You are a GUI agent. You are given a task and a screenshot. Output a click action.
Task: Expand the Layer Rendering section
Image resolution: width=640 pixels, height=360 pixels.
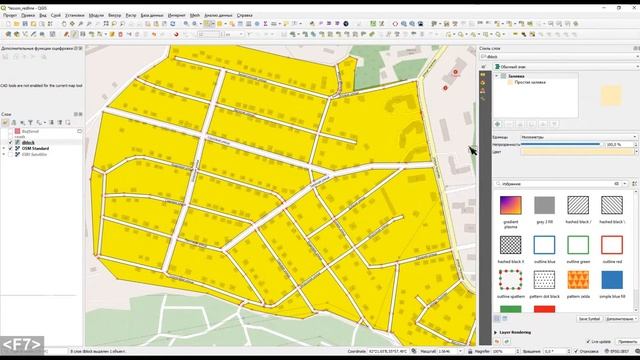(x=496, y=333)
